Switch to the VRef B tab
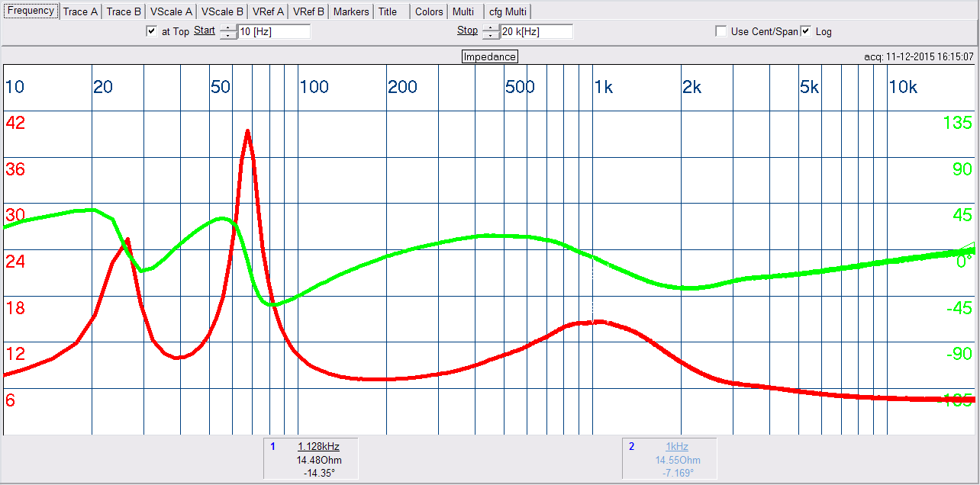Image resolution: width=980 pixels, height=485 pixels. [x=309, y=11]
